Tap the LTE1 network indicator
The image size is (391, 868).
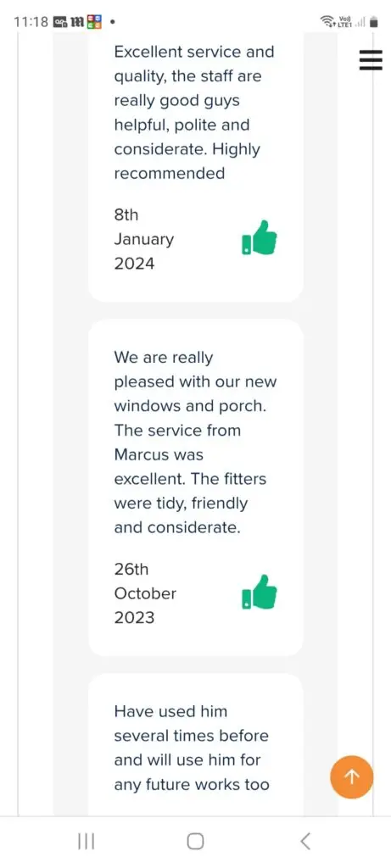[344, 22]
